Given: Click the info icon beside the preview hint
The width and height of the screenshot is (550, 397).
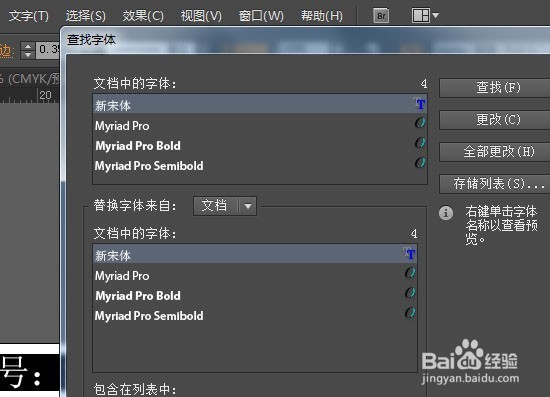Looking at the screenshot, I should coord(446,213).
